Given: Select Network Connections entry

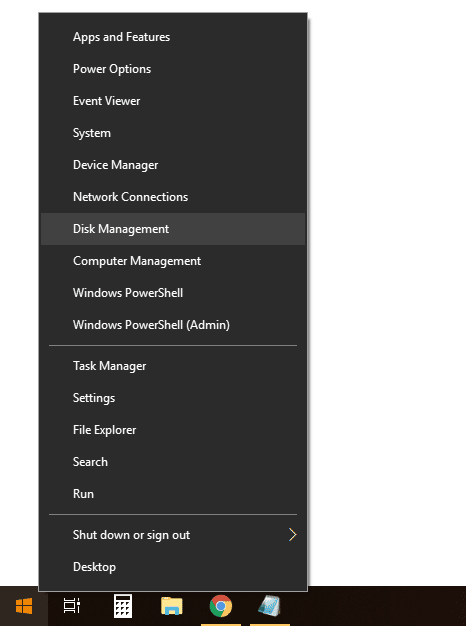Looking at the screenshot, I should tap(173, 197).
